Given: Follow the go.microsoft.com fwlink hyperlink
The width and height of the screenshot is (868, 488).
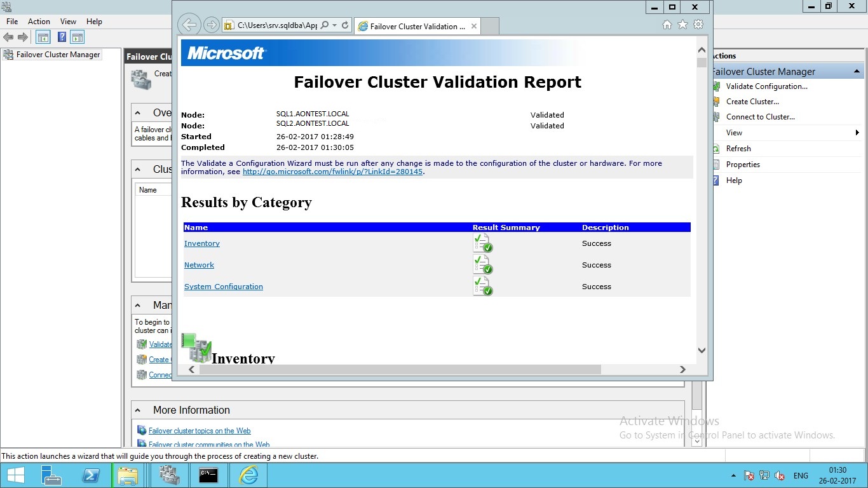Looking at the screenshot, I should pyautogui.click(x=332, y=172).
